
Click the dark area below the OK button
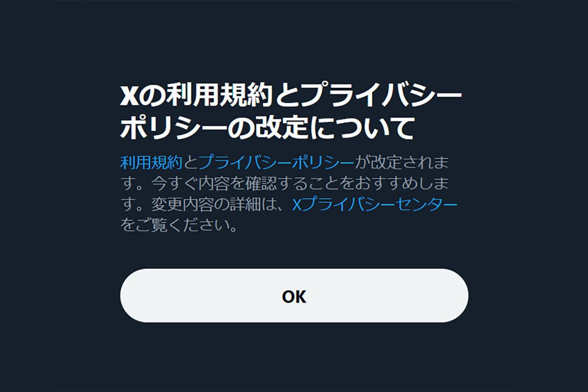tap(294, 358)
